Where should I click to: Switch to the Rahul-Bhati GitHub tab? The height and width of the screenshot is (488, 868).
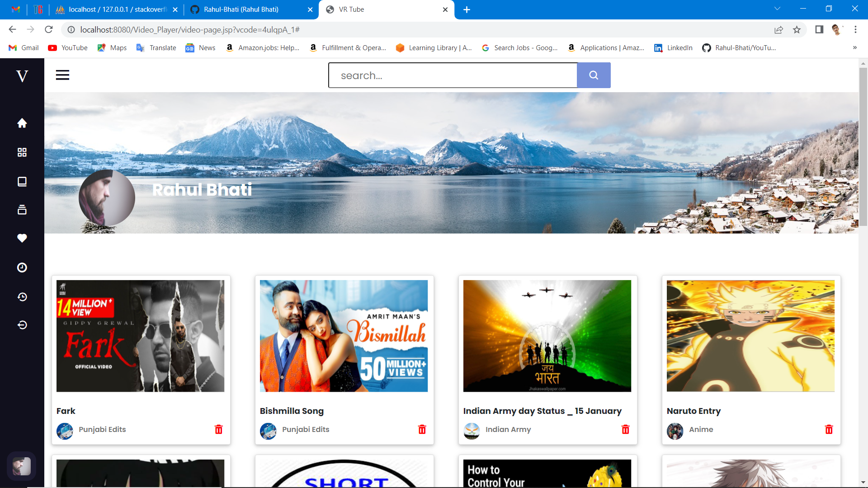click(241, 9)
